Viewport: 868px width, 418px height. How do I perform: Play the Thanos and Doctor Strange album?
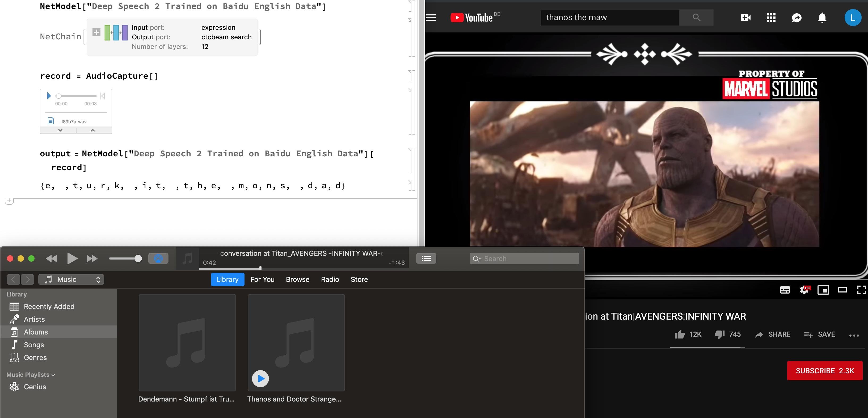pos(260,379)
